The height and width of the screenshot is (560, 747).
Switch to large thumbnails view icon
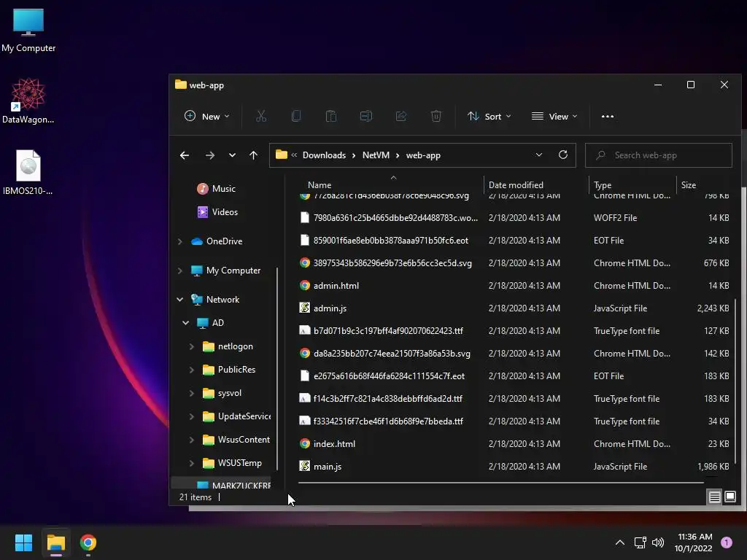click(x=729, y=497)
